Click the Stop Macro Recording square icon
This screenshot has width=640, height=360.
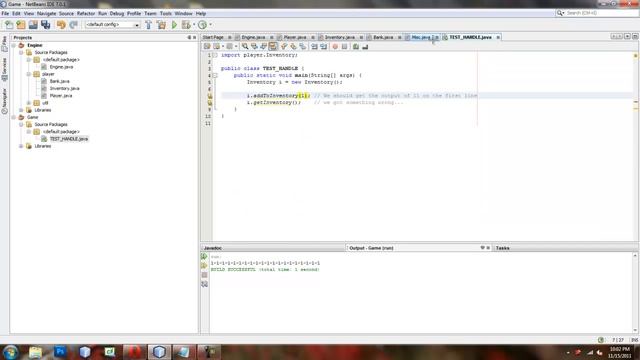(344, 47)
